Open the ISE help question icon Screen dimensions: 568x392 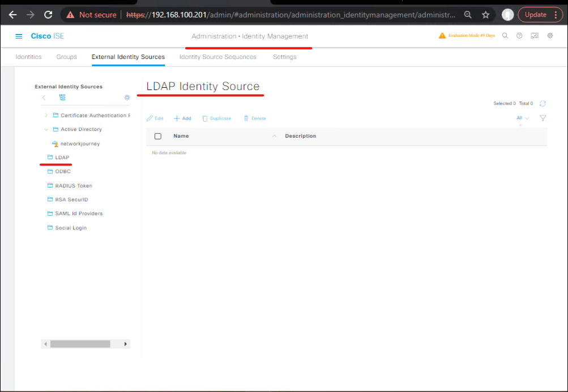pyautogui.click(x=519, y=36)
